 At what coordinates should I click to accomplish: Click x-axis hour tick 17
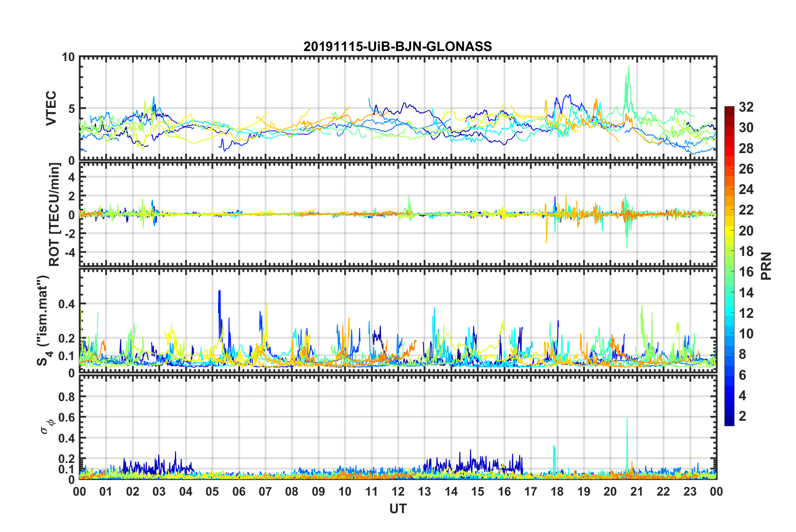point(531,492)
